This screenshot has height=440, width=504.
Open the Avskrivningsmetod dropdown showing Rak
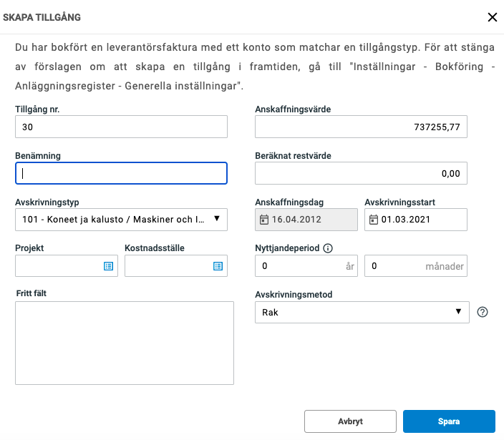point(362,313)
